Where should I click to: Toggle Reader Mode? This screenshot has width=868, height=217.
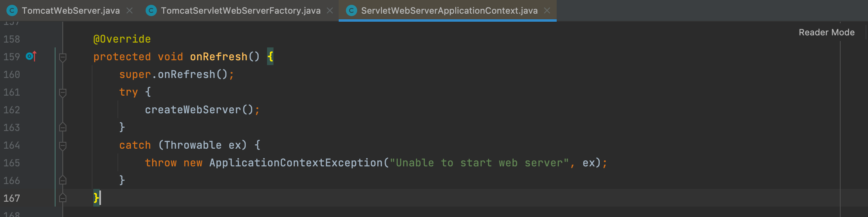[827, 32]
